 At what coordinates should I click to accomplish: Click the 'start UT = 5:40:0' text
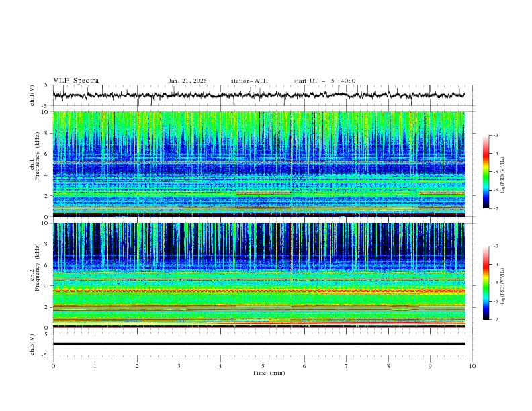point(324,81)
